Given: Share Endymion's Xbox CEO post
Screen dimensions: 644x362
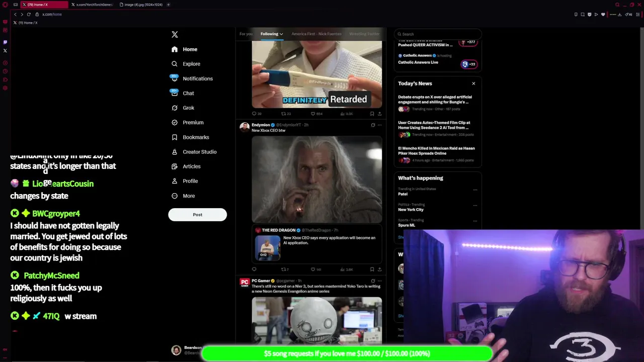Looking at the screenshot, I should 379,269.
